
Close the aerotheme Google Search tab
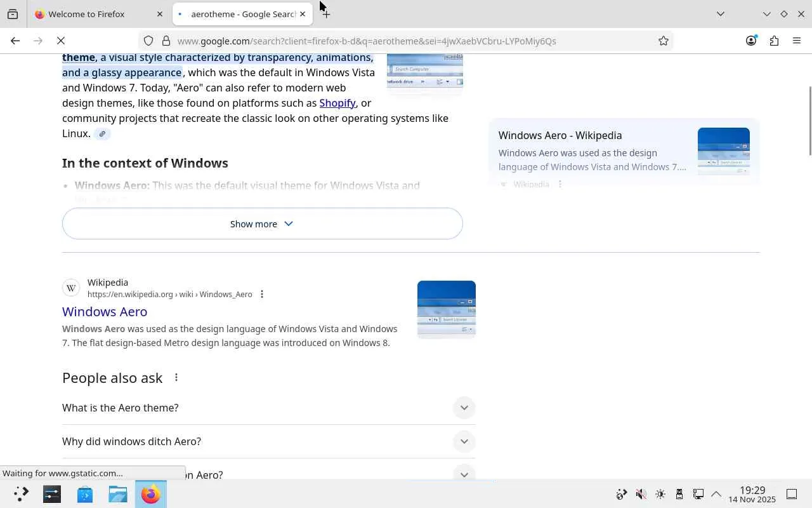pyautogui.click(x=303, y=14)
